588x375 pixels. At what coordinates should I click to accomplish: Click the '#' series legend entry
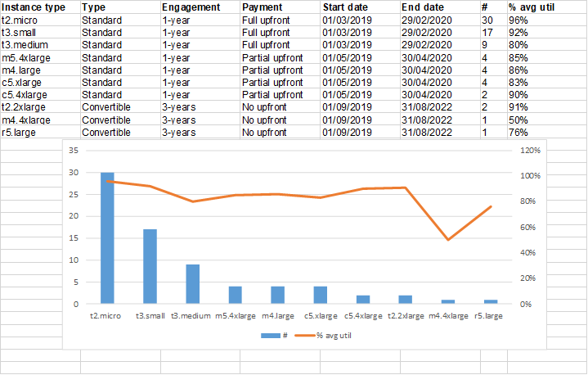(275, 336)
